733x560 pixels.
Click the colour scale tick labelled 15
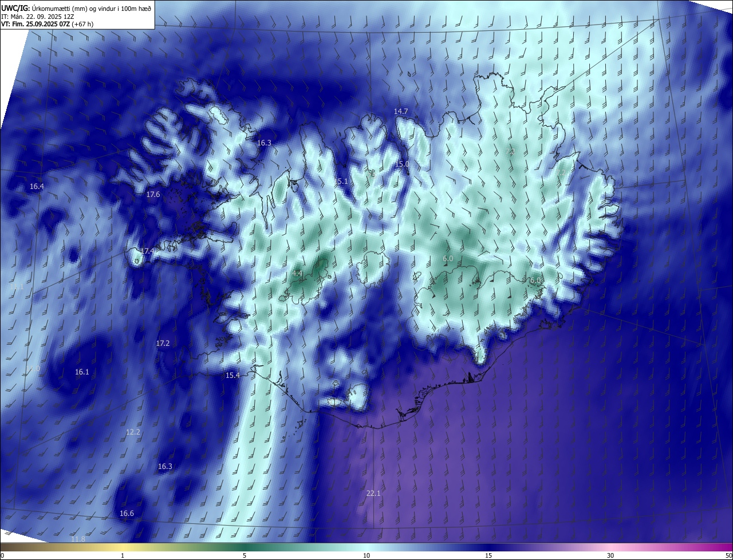pyautogui.click(x=488, y=555)
